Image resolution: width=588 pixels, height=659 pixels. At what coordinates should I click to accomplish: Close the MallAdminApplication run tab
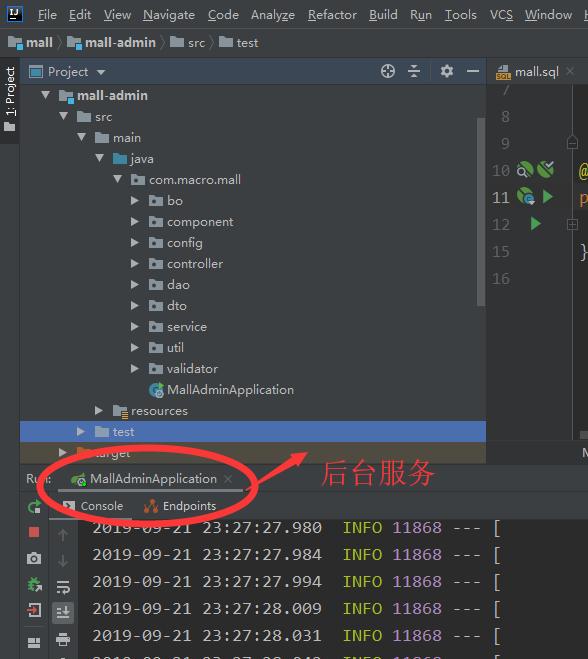[x=228, y=479]
